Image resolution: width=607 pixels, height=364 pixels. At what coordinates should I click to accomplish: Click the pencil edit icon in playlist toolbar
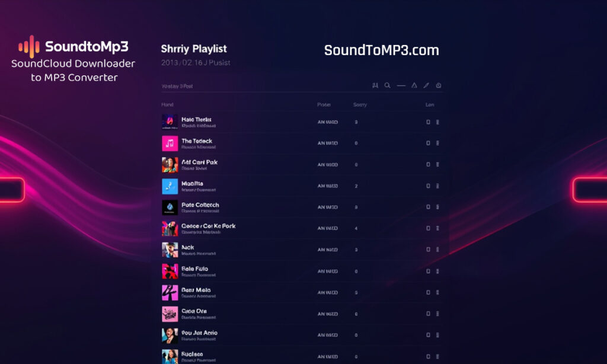click(426, 85)
